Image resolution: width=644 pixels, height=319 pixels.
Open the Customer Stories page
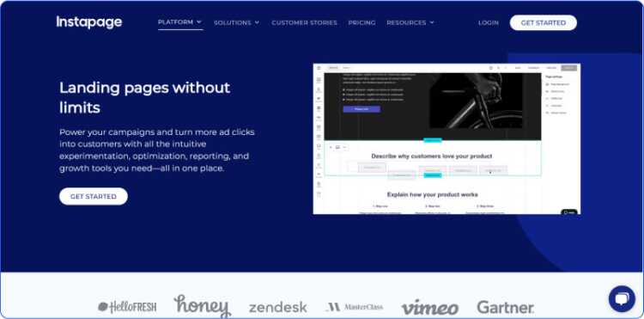[x=304, y=22]
